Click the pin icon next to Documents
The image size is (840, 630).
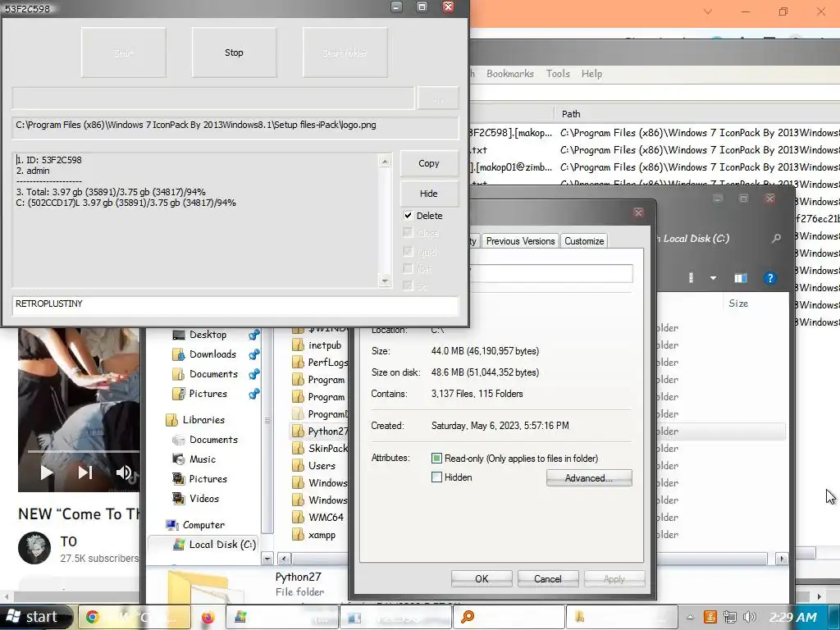pos(254,374)
